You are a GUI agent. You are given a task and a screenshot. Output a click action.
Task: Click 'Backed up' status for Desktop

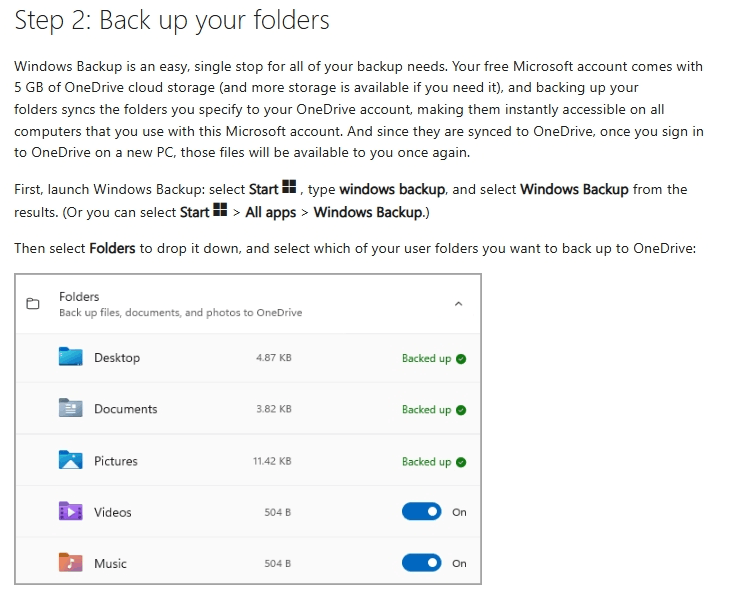point(427,359)
